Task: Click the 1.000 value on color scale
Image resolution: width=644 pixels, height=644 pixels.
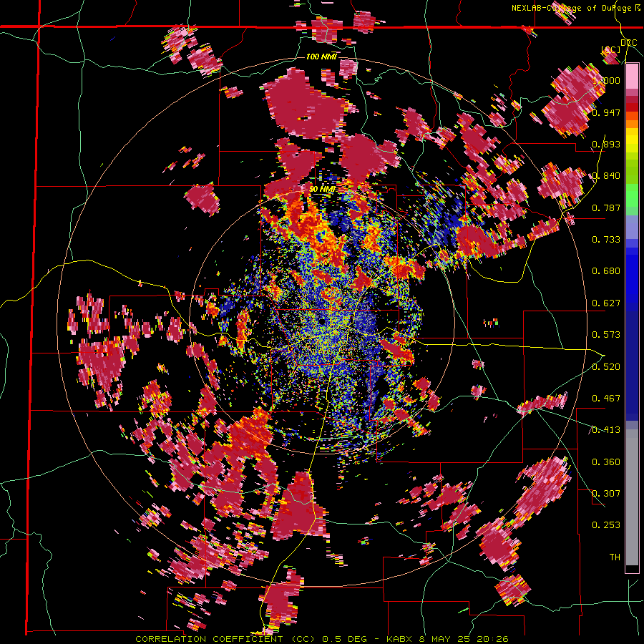Action: click(x=606, y=80)
